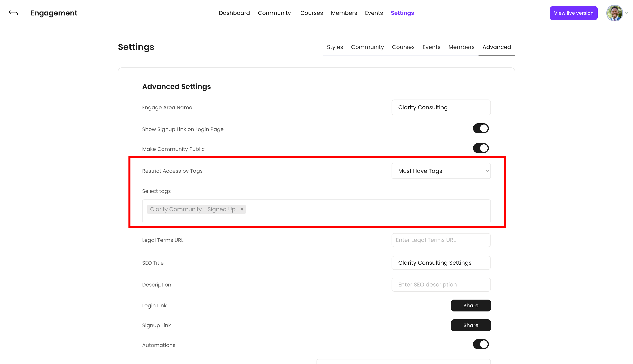Edit the SEO Title field

coord(441,263)
